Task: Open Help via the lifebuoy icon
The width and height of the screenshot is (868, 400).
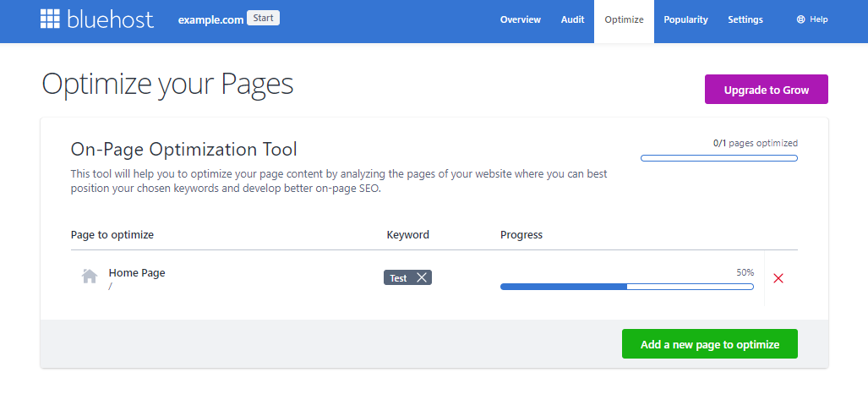Action: pyautogui.click(x=800, y=19)
